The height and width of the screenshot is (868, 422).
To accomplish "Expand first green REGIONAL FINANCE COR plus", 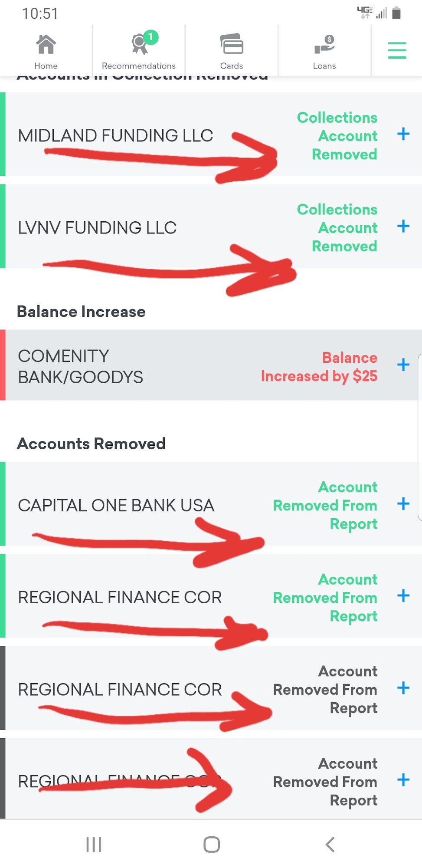I will 403,596.
